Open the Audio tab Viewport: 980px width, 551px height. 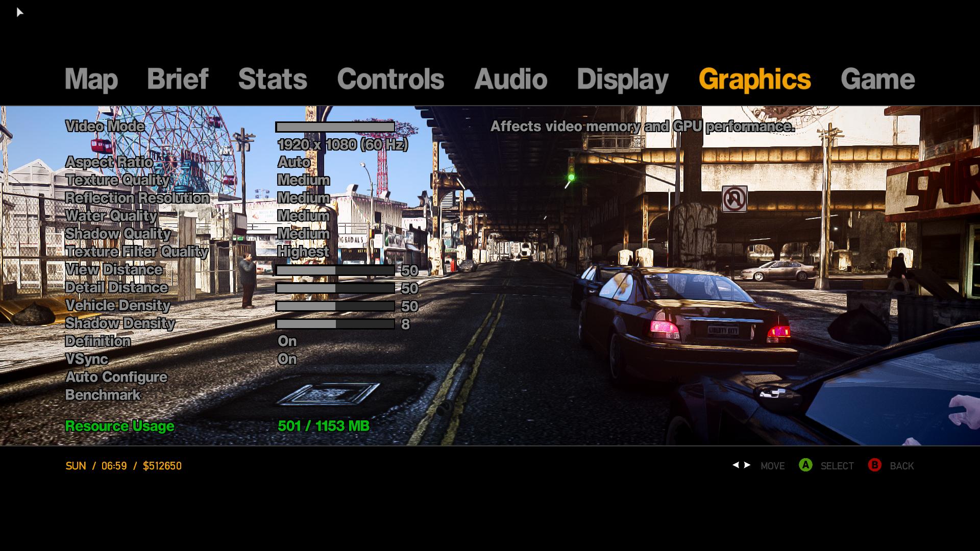tap(510, 79)
